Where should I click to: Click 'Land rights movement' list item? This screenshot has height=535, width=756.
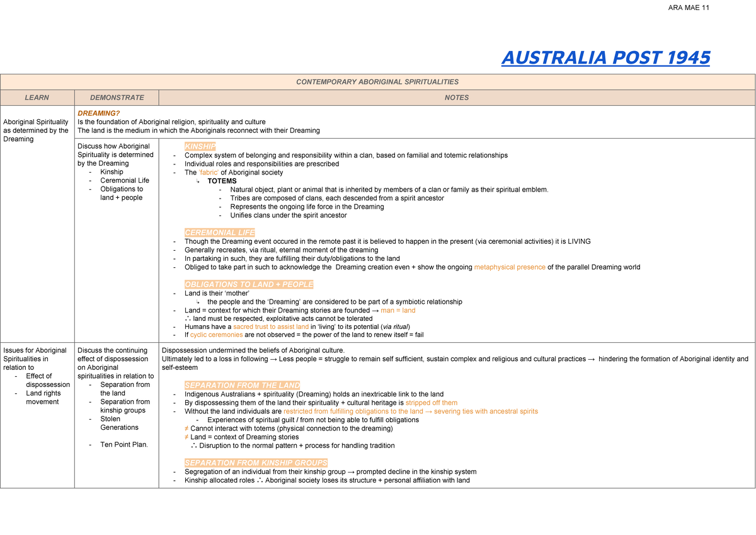43,398
